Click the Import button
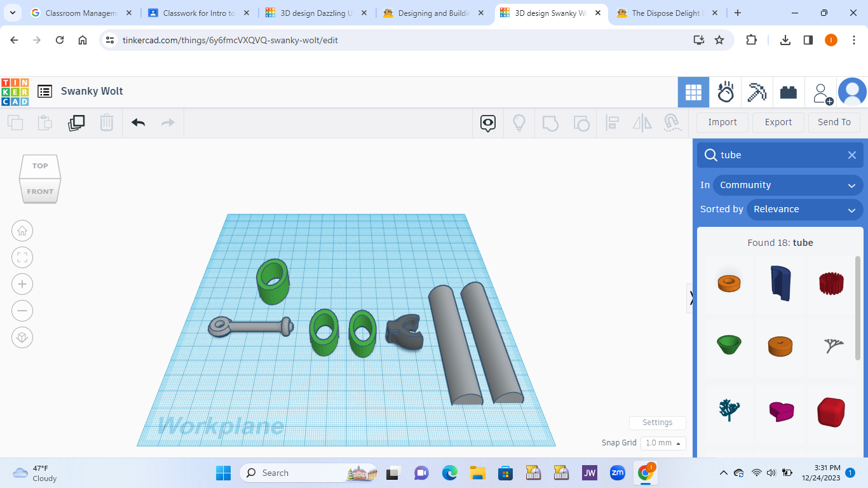Viewport: 868px width, 488px height. [x=722, y=123]
